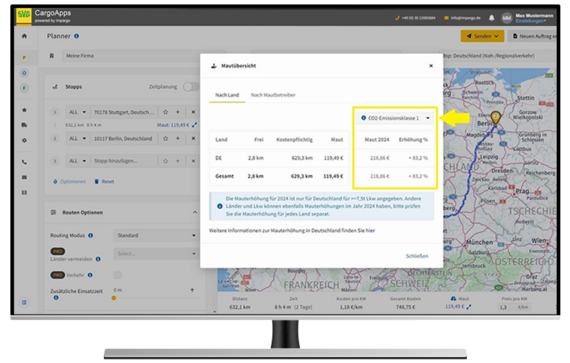The image size is (570, 363).
Task: Remove the Stuttgart stop with X icon
Action: click(x=193, y=112)
